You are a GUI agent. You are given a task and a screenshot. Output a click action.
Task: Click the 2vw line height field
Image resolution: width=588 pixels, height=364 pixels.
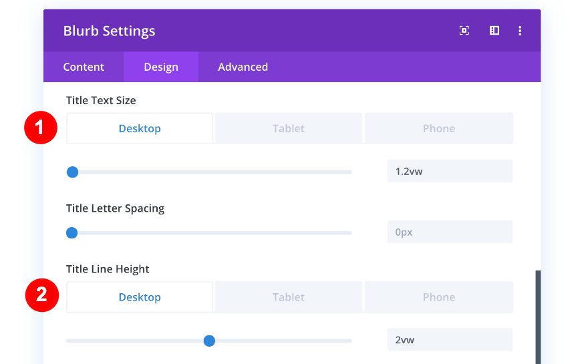click(x=450, y=340)
